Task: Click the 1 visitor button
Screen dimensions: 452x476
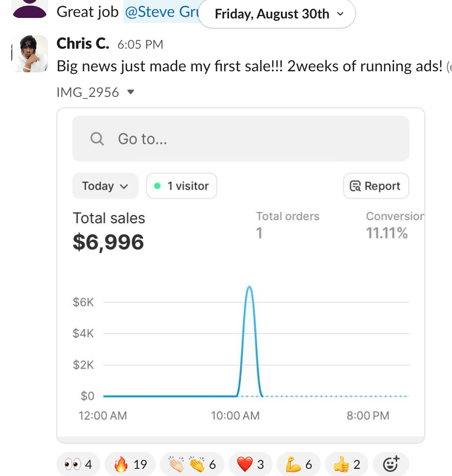Action: [x=181, y=186]
